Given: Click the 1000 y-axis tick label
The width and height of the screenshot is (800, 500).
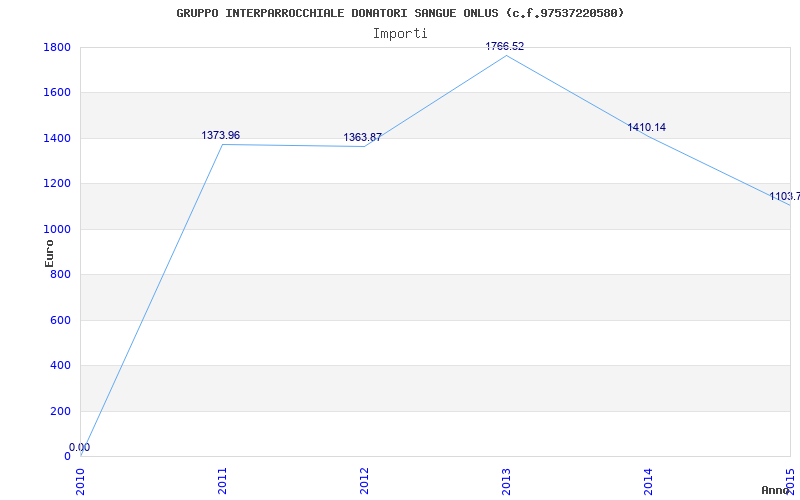Looking at the screenshot, I should pyautogui.click(x=57, y=230).
